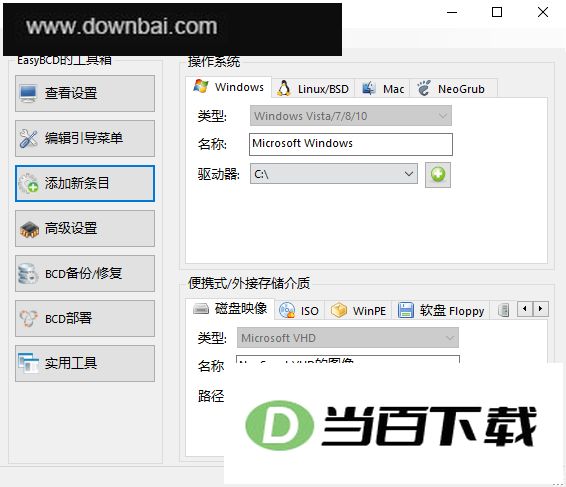The height and width of the screenshot is (487, 566).
Task: Click the WinPE box icon
Action: (339, 310)
